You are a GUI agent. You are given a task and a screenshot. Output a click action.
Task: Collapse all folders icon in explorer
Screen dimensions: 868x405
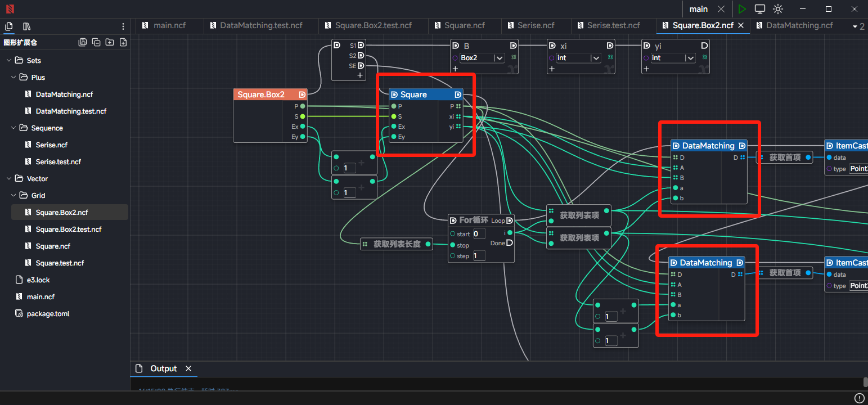[96, 42]
